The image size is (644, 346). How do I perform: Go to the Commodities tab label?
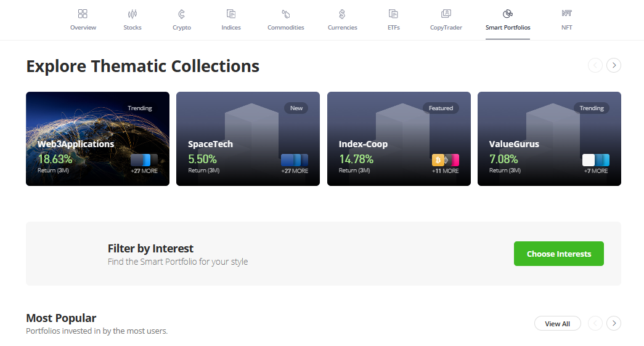[x=286, y=28]
